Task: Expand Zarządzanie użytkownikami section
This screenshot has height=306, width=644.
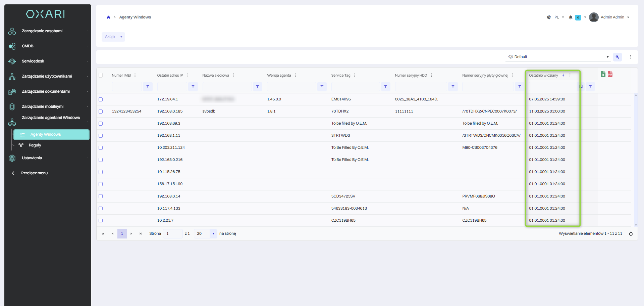Action: tap(48, 76)
